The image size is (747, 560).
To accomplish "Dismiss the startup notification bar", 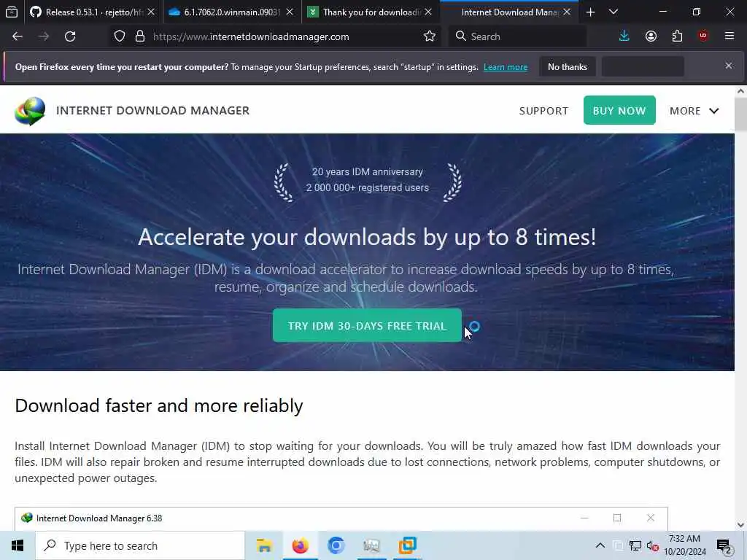I will (729, 66).
